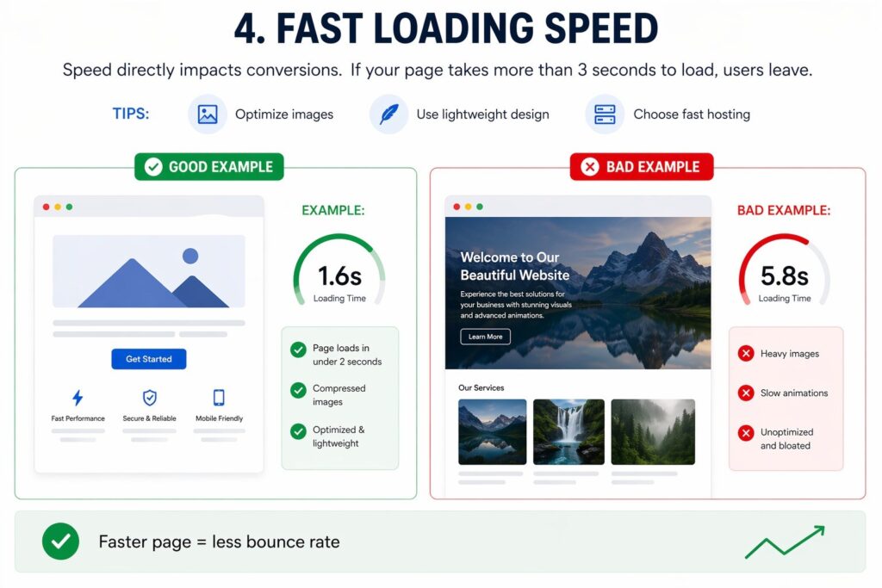Click the red X beside Heavy images

(x=746, y=354)
